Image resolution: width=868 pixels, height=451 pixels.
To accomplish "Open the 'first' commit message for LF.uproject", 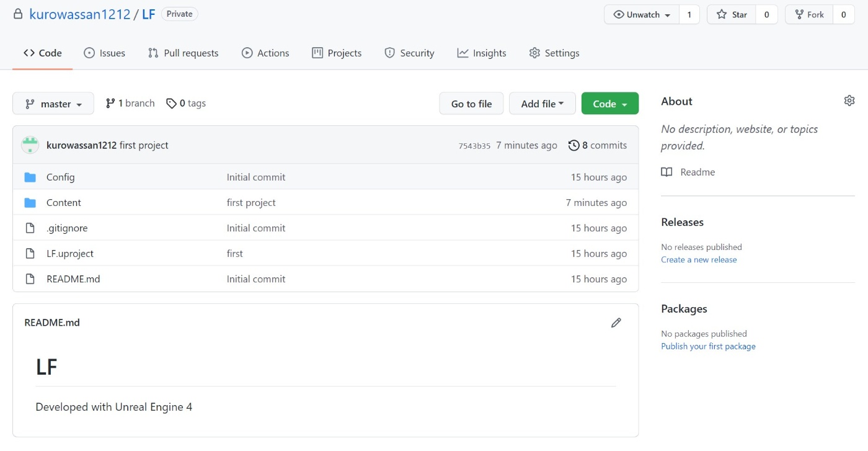I will click(235, 253).
